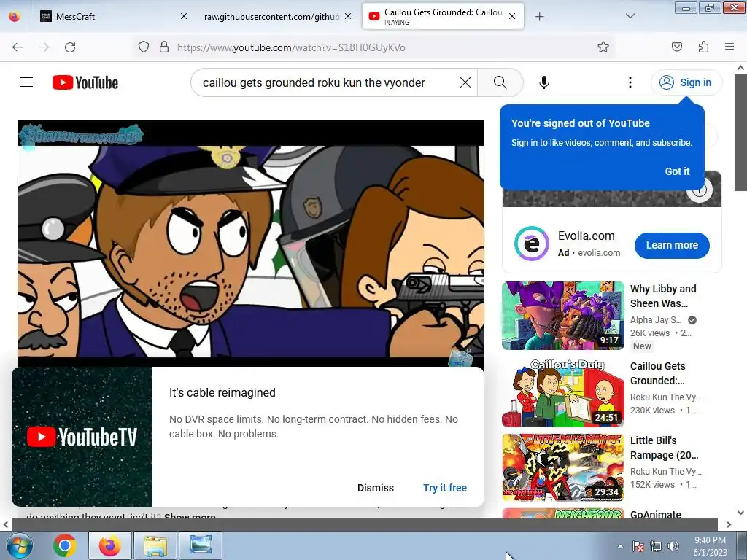
Task: Start voice search with the microphone
Action: click(x=544, y=82)
